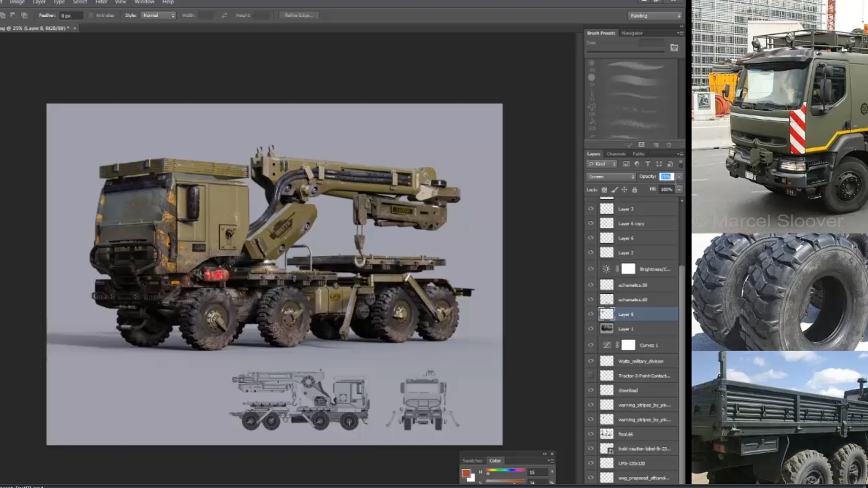Open the Screen blend mode dropdown
The image size is (868, 488).
(611, 177)
